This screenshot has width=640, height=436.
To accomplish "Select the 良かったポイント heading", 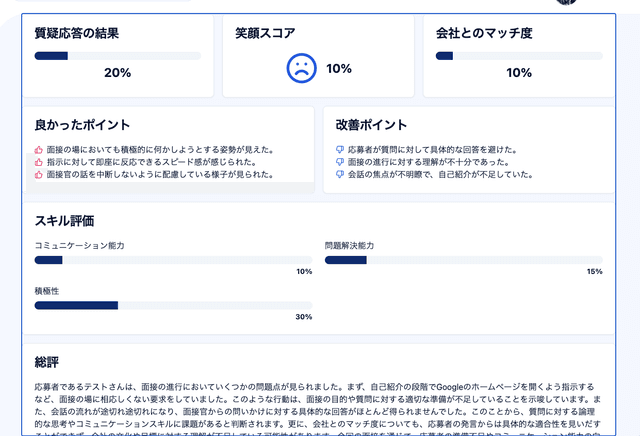I will [82, 125].
